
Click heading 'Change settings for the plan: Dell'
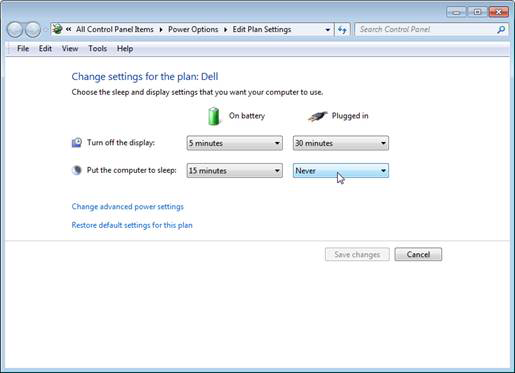[145, 77]
